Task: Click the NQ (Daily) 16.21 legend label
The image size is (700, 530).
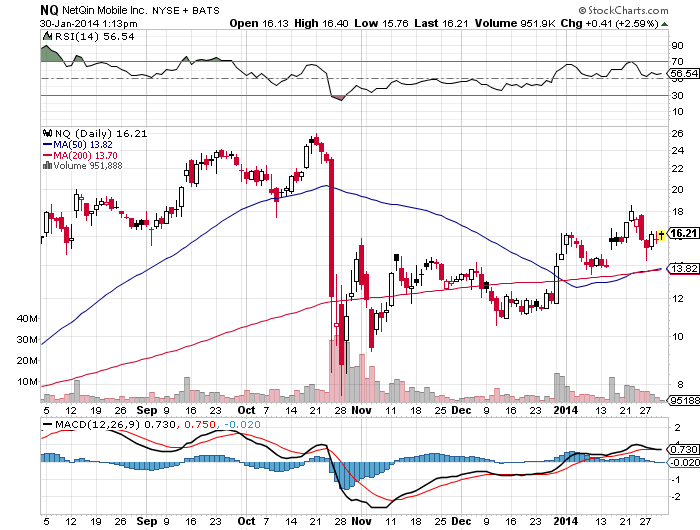Action: point(101,134)
